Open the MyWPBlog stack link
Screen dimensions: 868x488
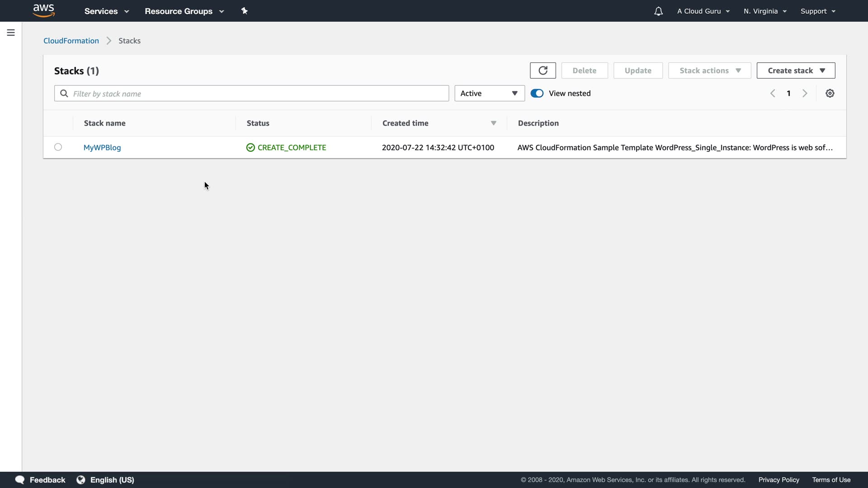click(x=102, y=147)
